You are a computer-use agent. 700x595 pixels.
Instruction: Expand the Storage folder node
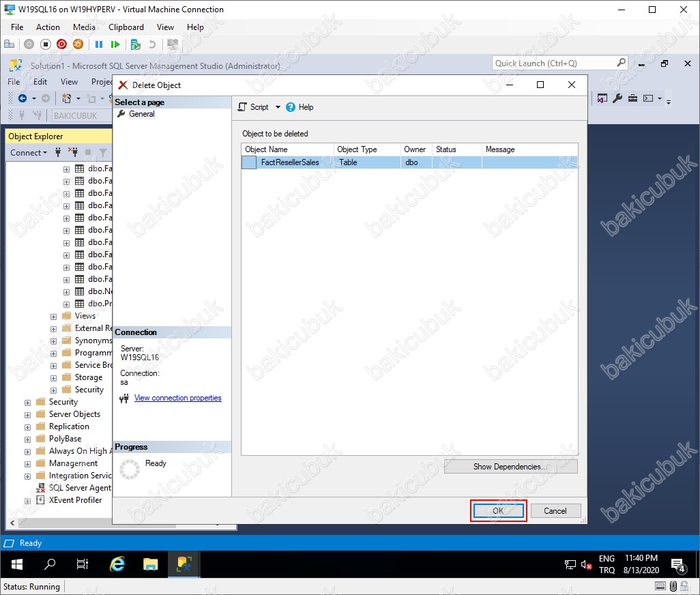[54, 378]
